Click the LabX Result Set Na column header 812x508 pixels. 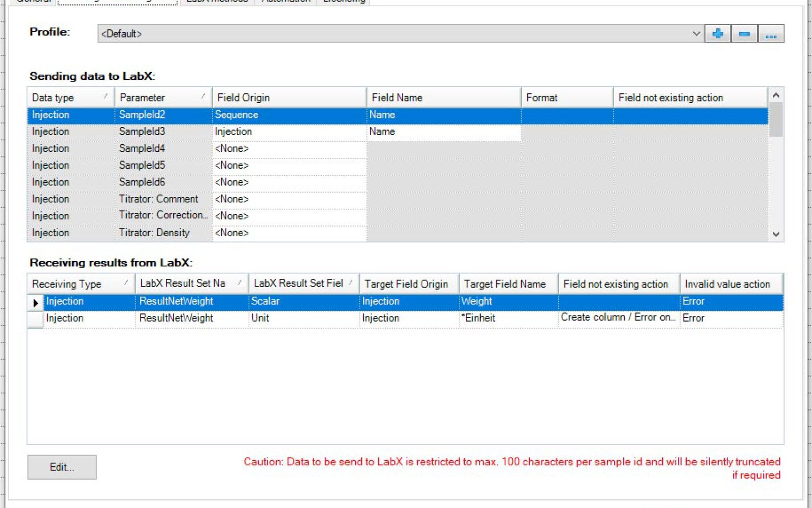(x=192, y=283)
